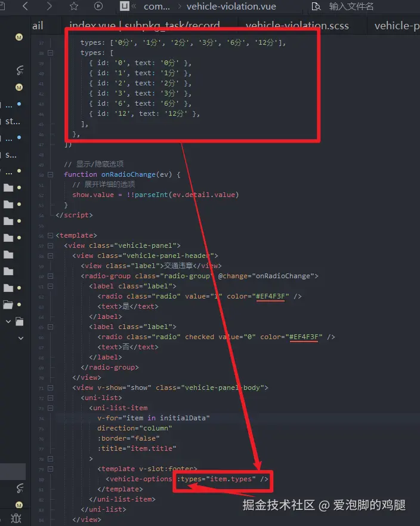Click the v-for="item in initialData" attribute
The width and height of the screenshot is (420, 526).
tap(153, 418)
